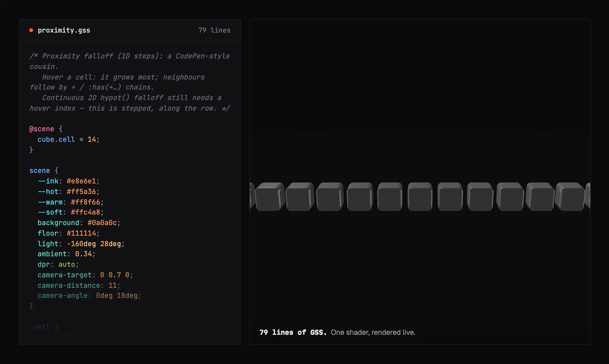Click the "79 lines" counter in header
Viewport: 609px width, 364px height.
click(214, 30)
